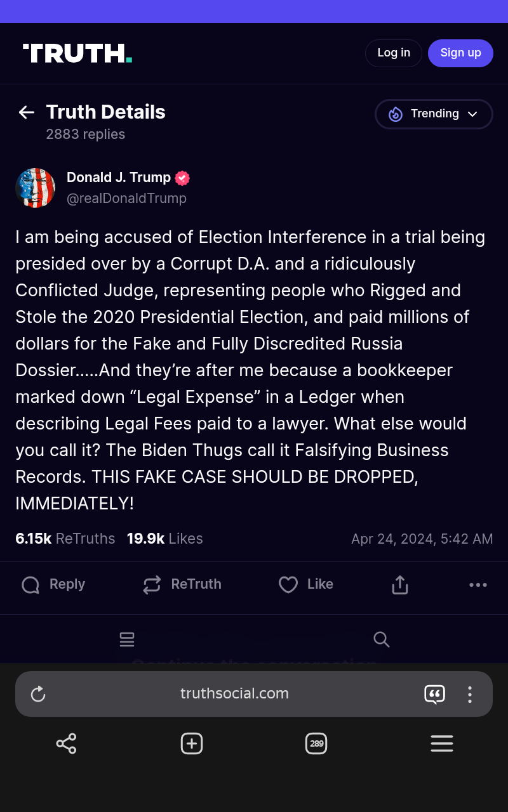
Task: Click the search magnifier icon
Action: [x=381, y=639]
